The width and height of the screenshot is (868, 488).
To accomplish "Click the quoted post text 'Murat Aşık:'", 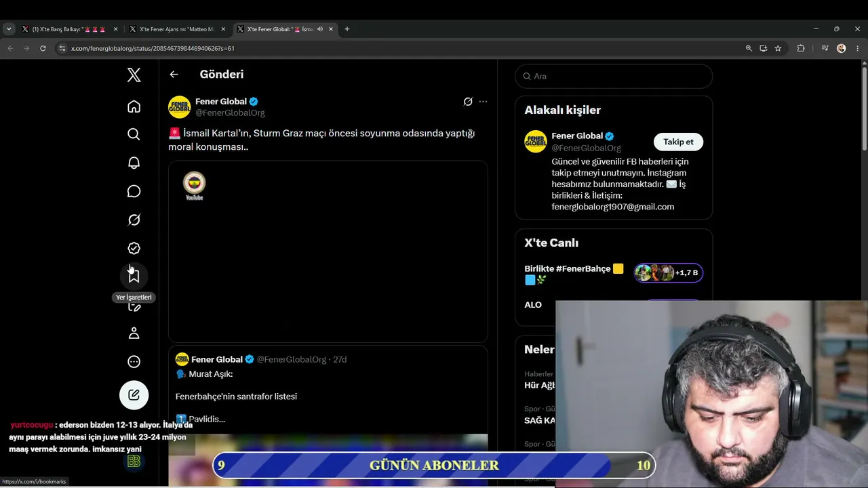I will click(x=211, y=374).
